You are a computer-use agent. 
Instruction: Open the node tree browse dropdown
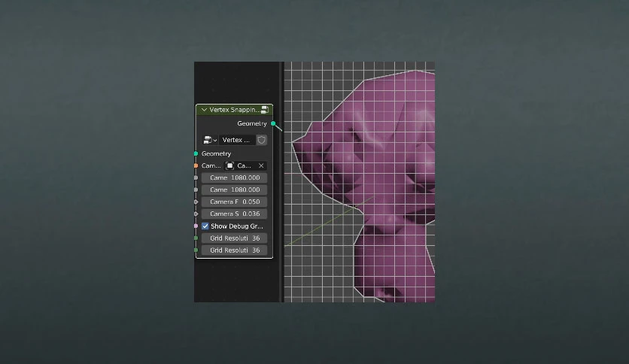pos(210,140)
